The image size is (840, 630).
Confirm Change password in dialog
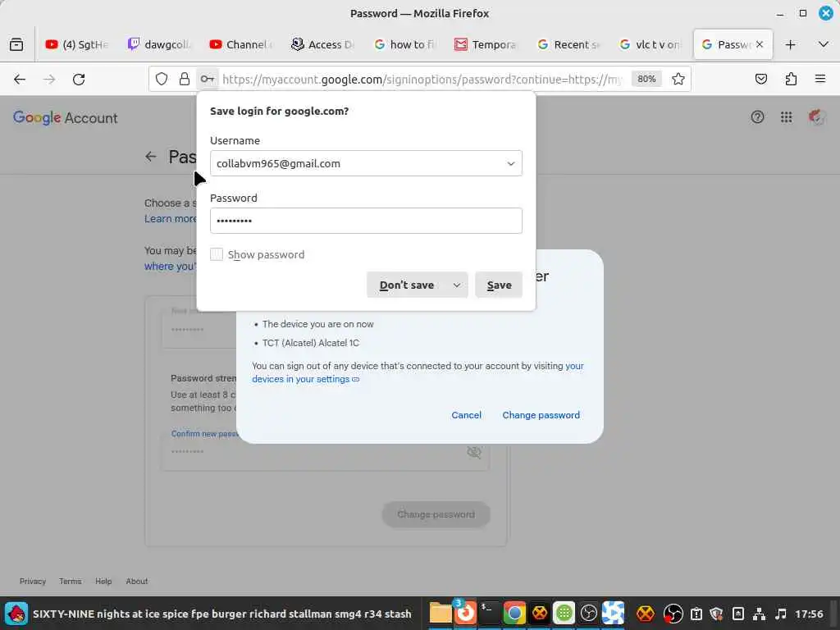[541, 415]
